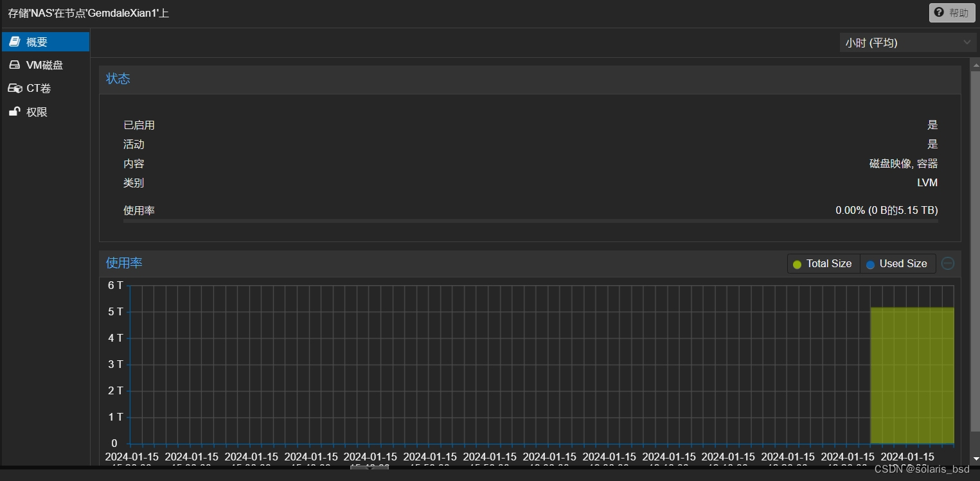Click the 3 T axis label

[x=116, y=365]
